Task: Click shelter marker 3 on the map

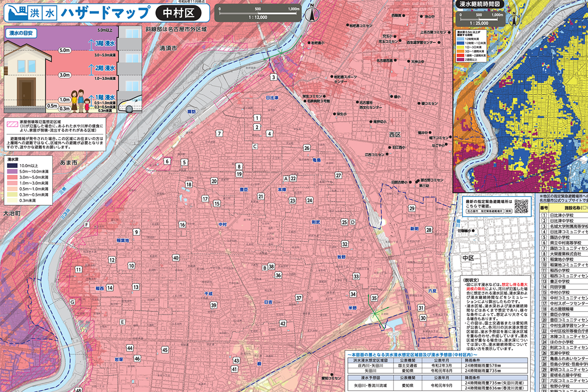Action: [x=273, y=76]
